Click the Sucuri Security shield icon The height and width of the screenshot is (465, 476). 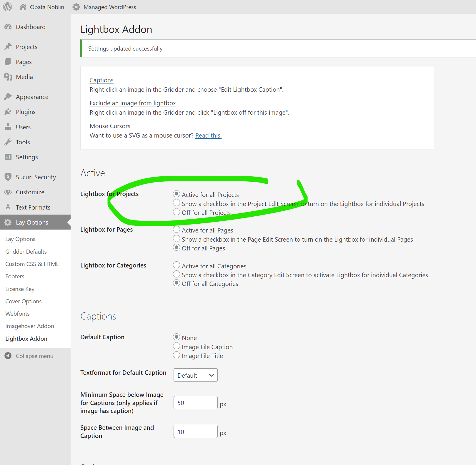click(8, 177)
